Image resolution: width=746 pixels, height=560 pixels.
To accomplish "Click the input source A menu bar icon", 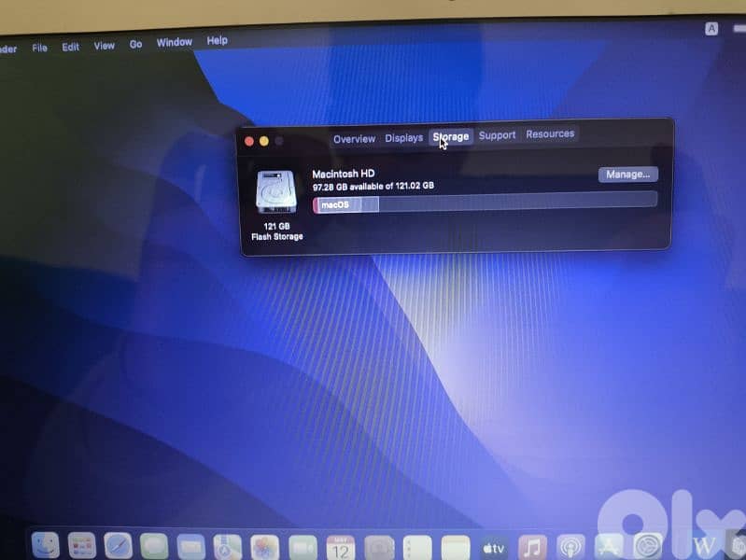I will coord(711,29).
